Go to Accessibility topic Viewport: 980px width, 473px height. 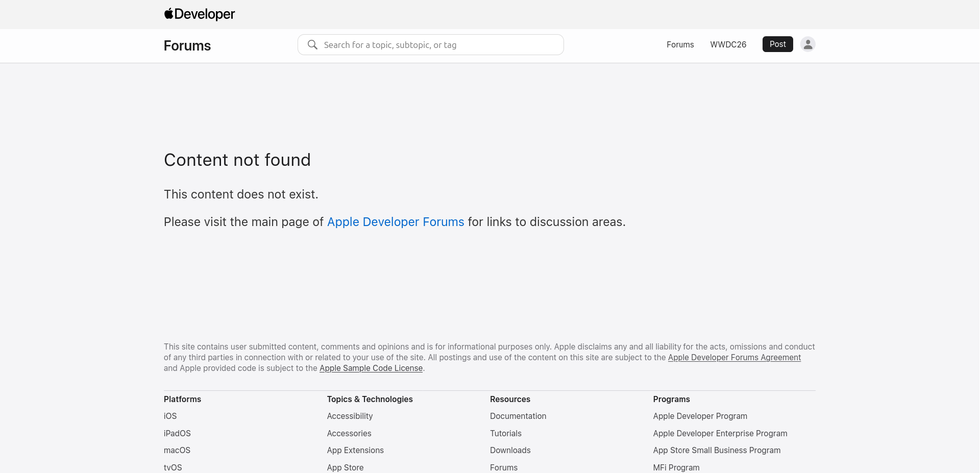[x=350, y=416]
